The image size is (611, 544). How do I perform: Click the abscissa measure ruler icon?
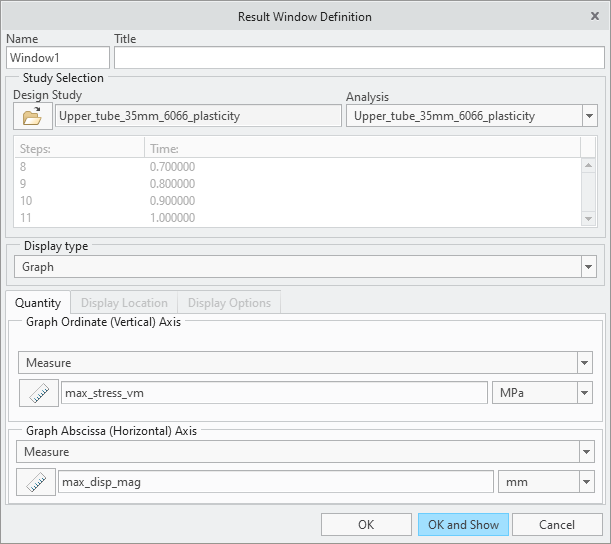(x=35, y=483)
